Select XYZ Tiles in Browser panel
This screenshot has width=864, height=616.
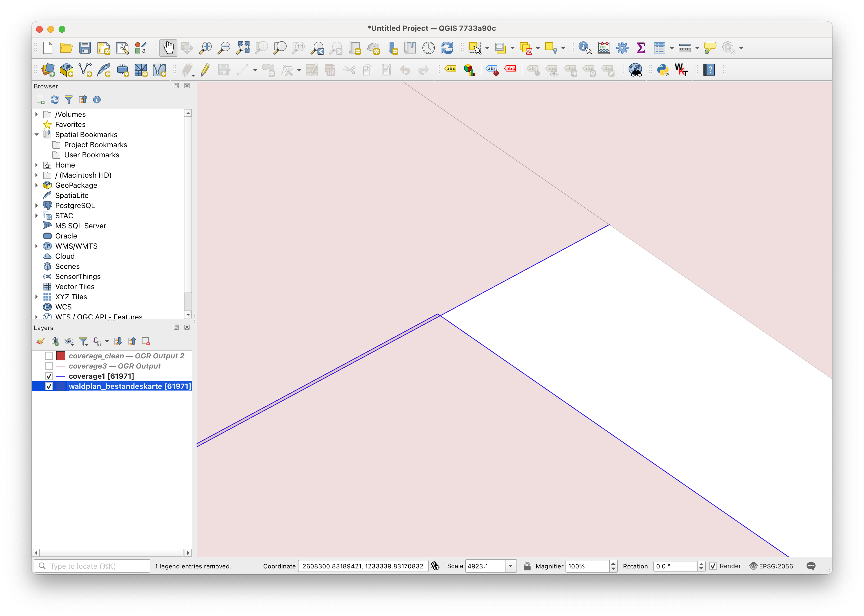click(x=71, y=297)
